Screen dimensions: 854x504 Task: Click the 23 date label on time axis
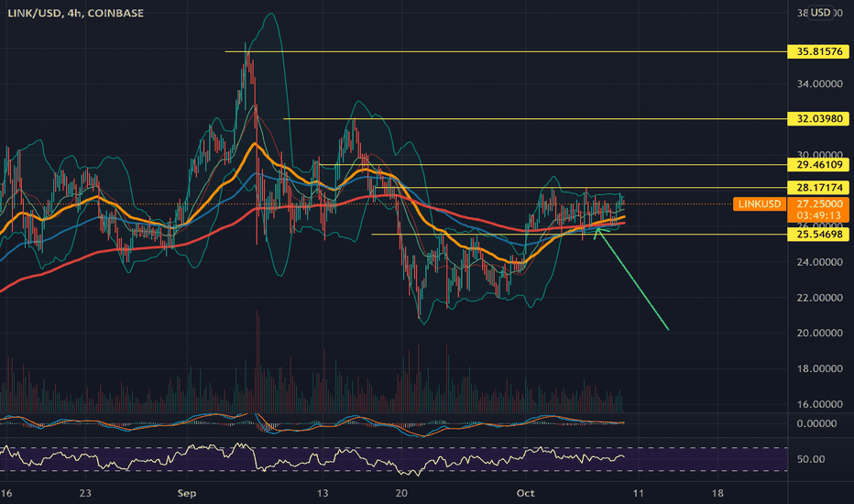(x=85, y=493)
